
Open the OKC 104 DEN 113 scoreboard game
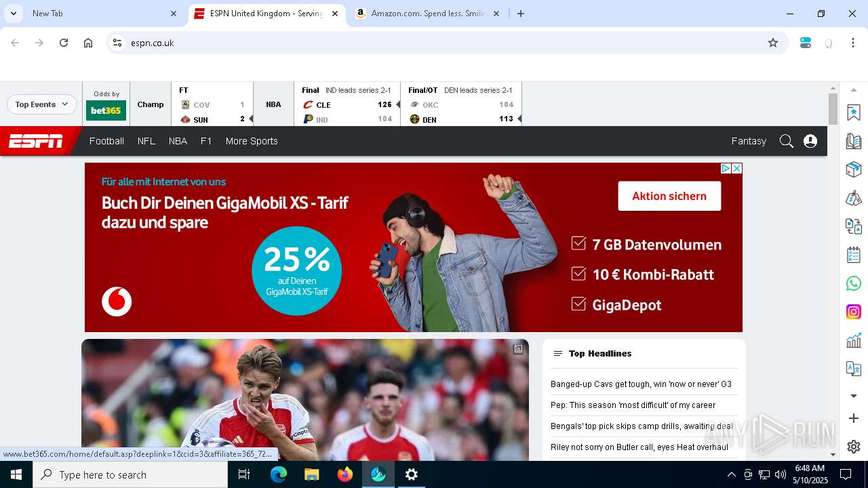tap(461, 104)
